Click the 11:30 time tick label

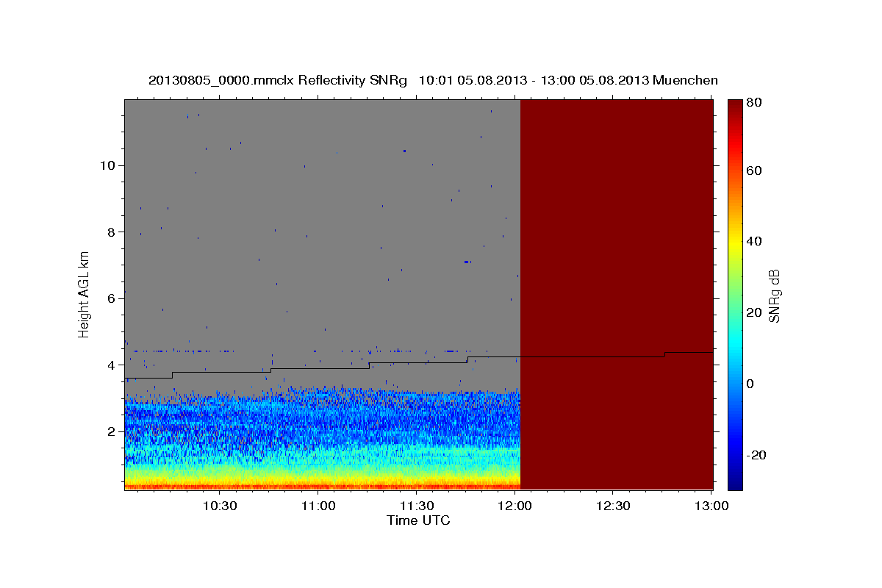click(417, 506)
